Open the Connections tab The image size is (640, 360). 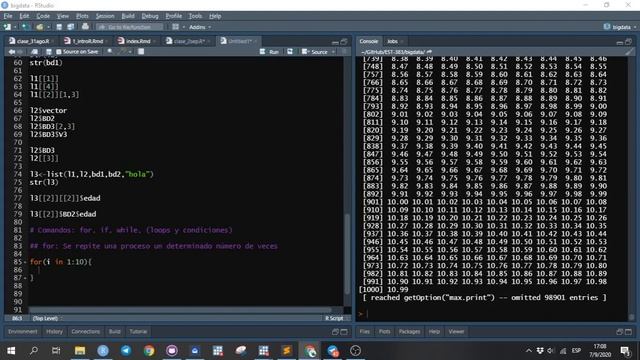pos(85,331)
